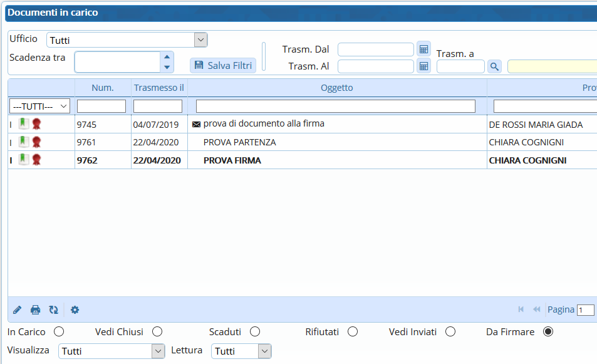597x364 pixels.
Task: Expand the Ufficio dropdown
Action: click(x=200, y=40)
